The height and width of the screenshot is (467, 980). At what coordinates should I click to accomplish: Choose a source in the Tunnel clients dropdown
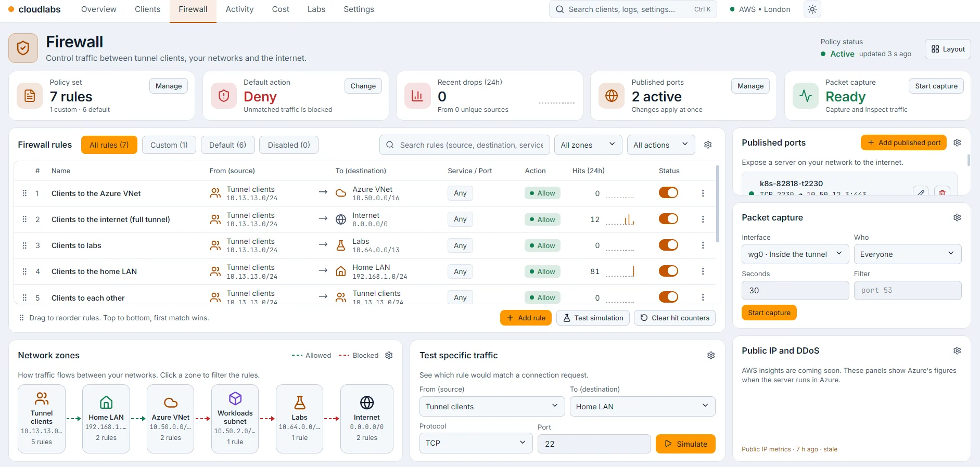tap(492, 407)
